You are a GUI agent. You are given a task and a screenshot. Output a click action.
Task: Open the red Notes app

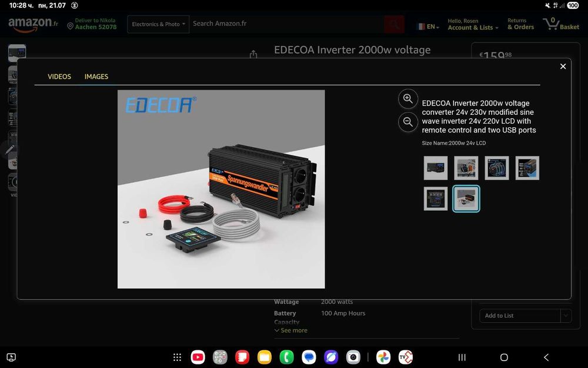[242, 357]
